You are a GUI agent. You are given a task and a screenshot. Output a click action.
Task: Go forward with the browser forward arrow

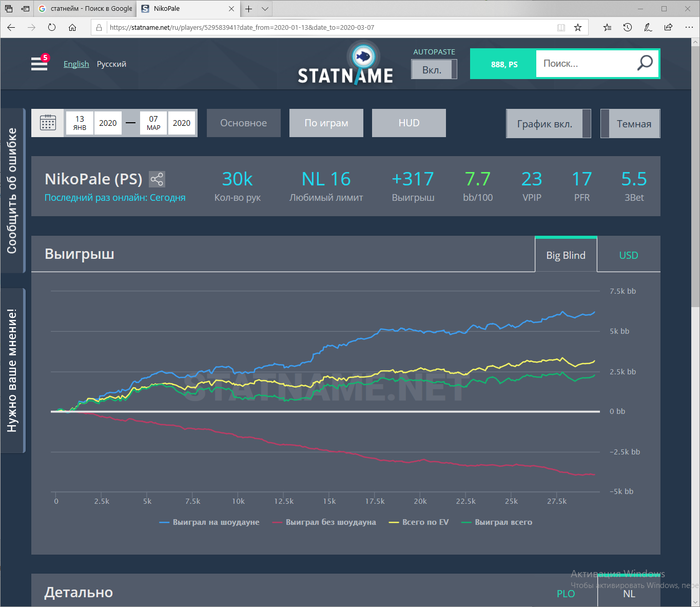tap(31, 27)
